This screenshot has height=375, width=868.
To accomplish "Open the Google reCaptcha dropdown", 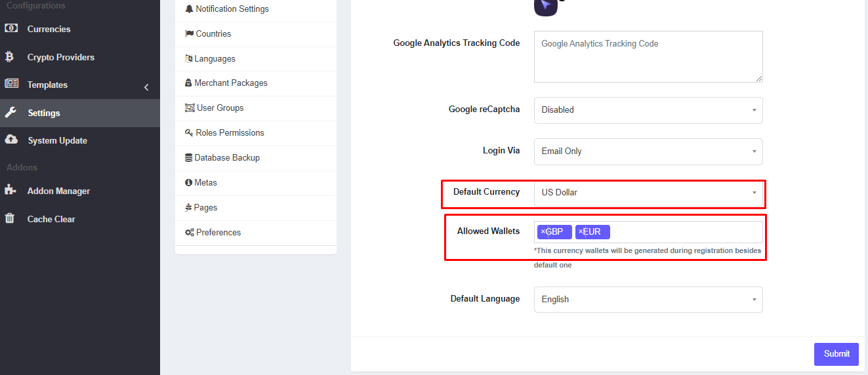I will click(x=648, y=110).
